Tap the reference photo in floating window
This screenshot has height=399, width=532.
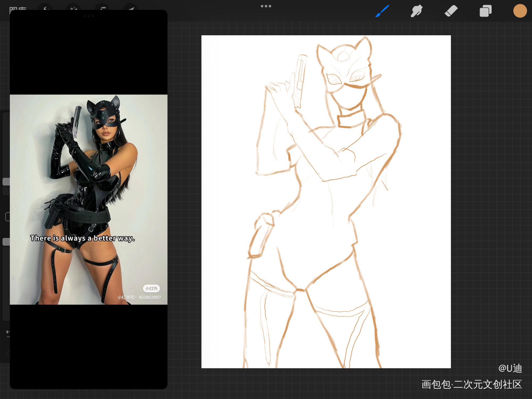pyautogui.click(x=89, y=199)
